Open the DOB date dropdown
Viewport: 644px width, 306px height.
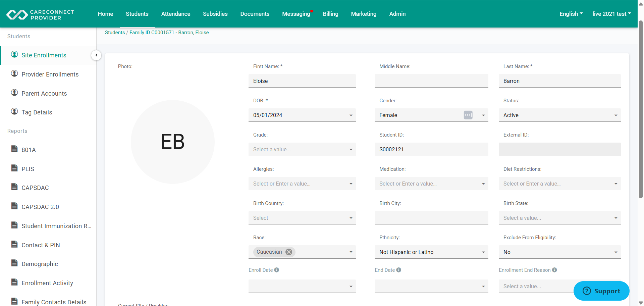pyautogui.click(x=351, y=115)
